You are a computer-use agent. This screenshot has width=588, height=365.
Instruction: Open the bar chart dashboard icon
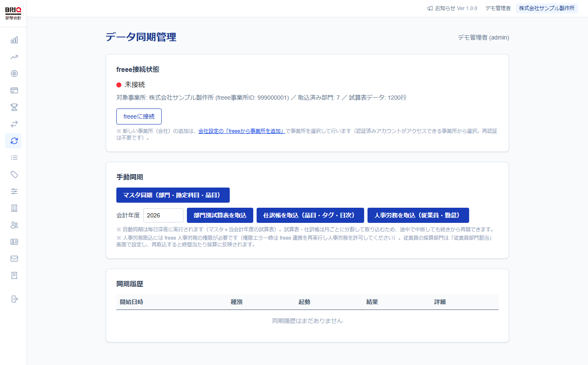pyautogui.click(x=14, y=40)
